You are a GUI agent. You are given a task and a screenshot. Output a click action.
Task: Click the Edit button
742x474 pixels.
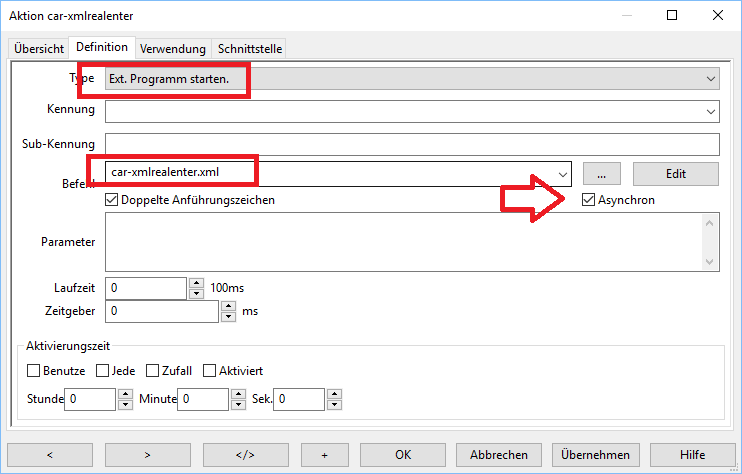[675, 173]
